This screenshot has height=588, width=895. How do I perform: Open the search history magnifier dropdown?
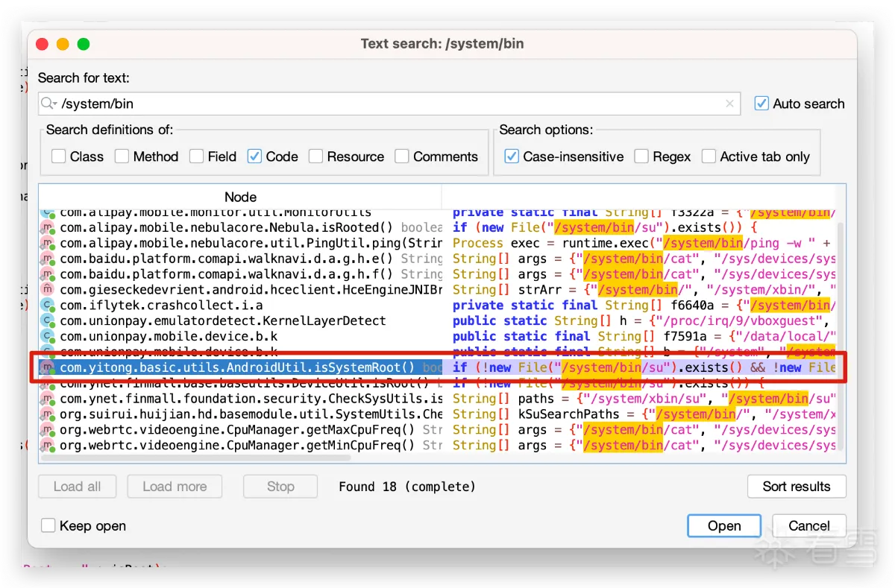(x=49, y=104)
